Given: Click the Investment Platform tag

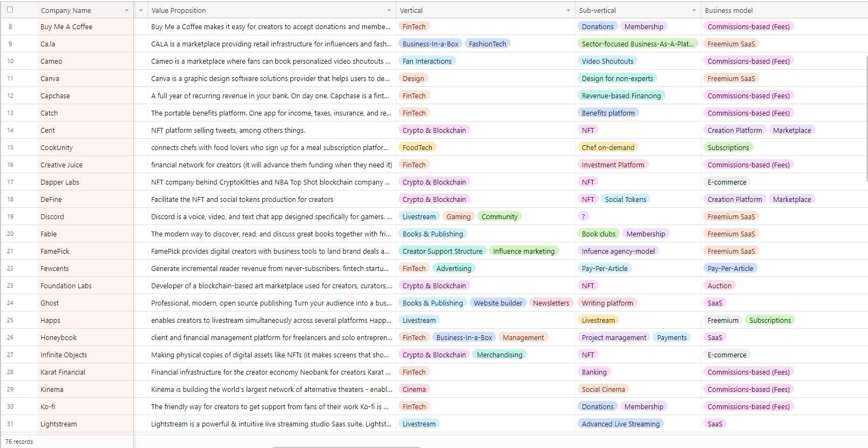Looking at the screenshot, I should [x=613, y=165].
